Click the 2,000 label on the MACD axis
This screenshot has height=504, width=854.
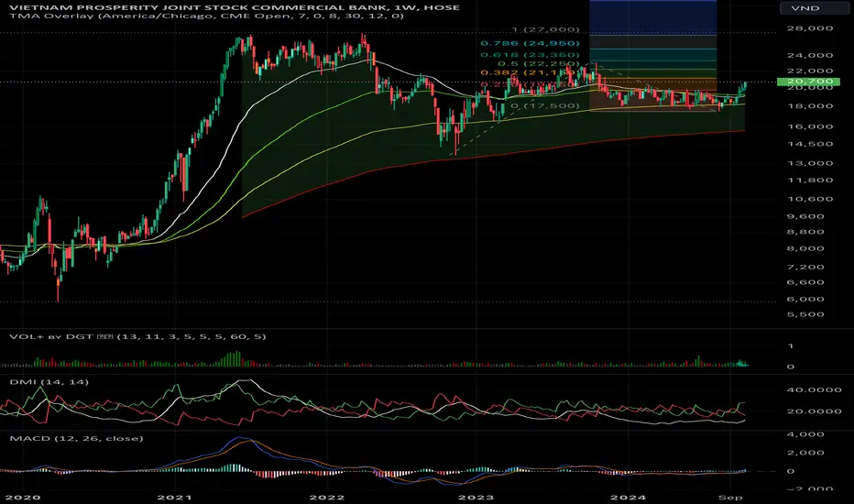tap(805, 453)
